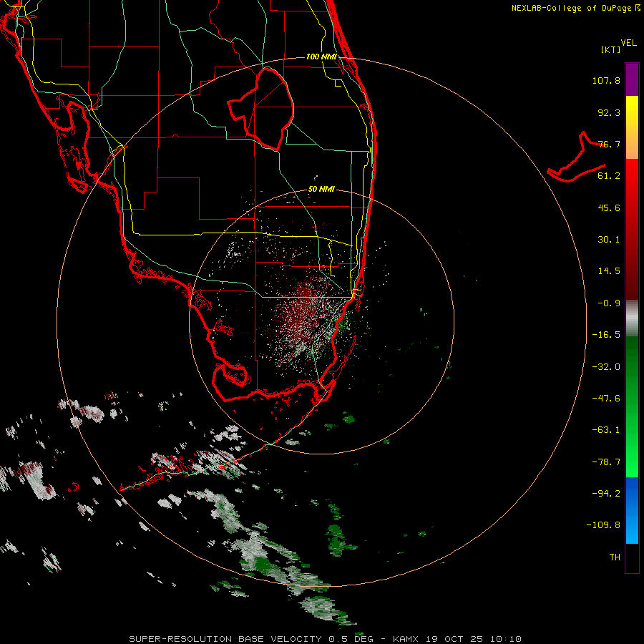Image resolution: width=644 pixels, height=644 pixels.
Task: Select the -0.9 scale value
Action: (609, 303)
